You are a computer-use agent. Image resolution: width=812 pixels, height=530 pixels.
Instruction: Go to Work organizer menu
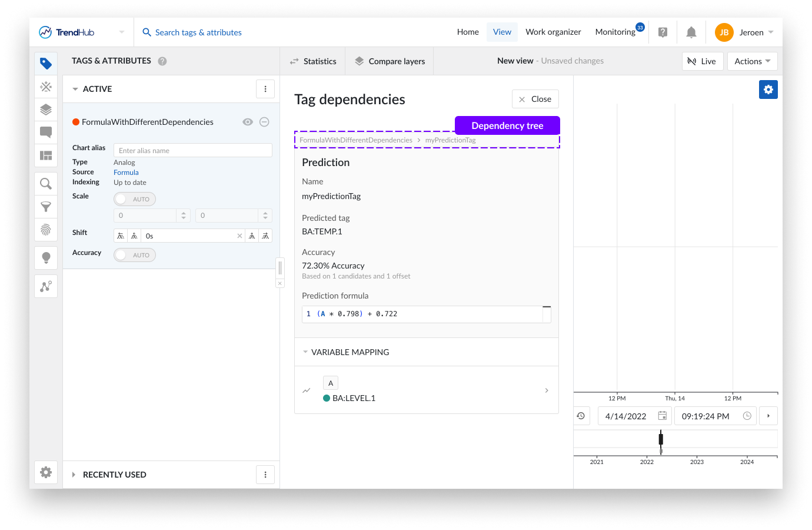pyautogui.click(x=553, y=32)
